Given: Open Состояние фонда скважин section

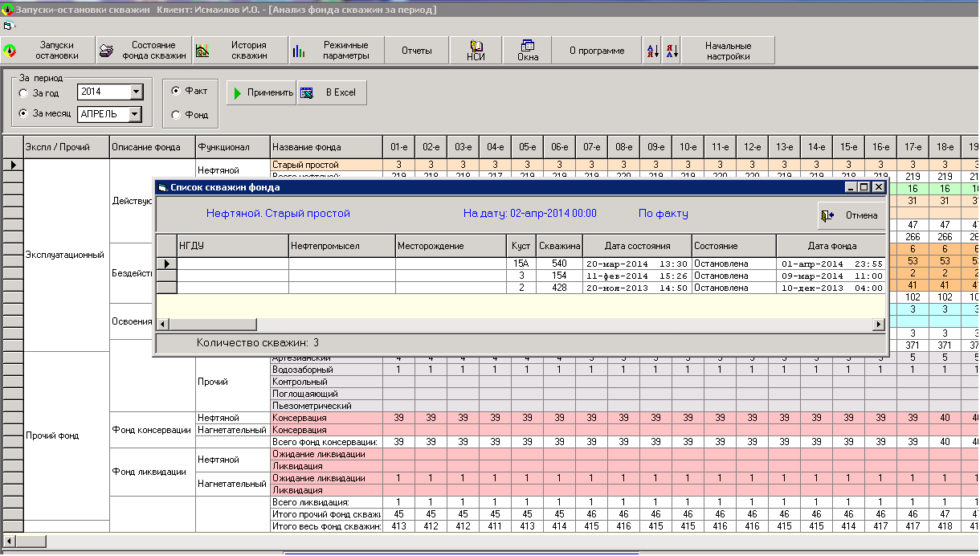Looking at the screenshot, I should pos(144,51).
